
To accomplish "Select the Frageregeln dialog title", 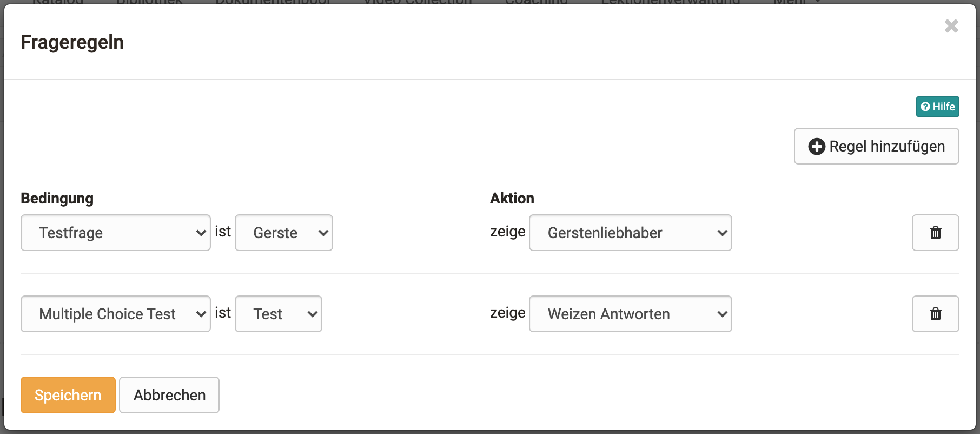I will pyautogui.click(x=72, y=42).
